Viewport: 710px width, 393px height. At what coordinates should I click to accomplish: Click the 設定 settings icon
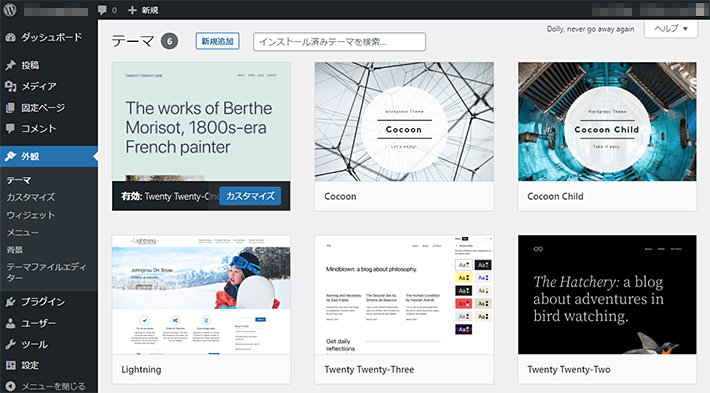[x=10, y=365]
